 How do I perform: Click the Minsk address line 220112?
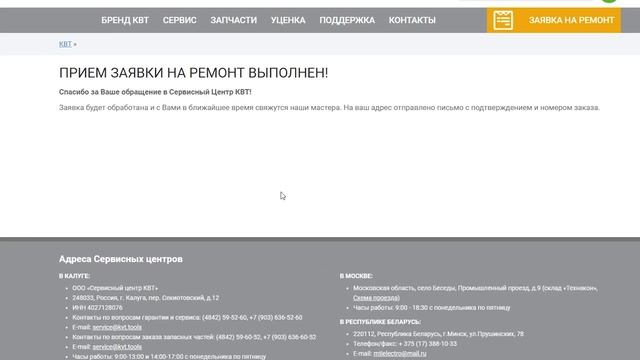click(438, 334)
